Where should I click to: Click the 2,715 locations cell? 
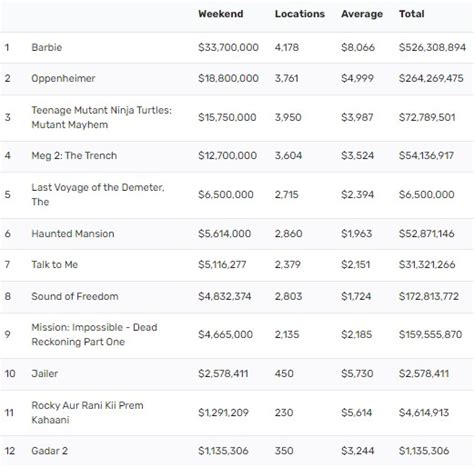(x=287, y=195)
